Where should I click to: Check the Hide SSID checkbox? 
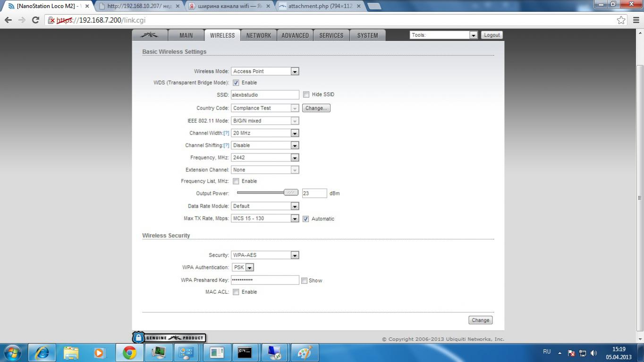coord(306,94)
